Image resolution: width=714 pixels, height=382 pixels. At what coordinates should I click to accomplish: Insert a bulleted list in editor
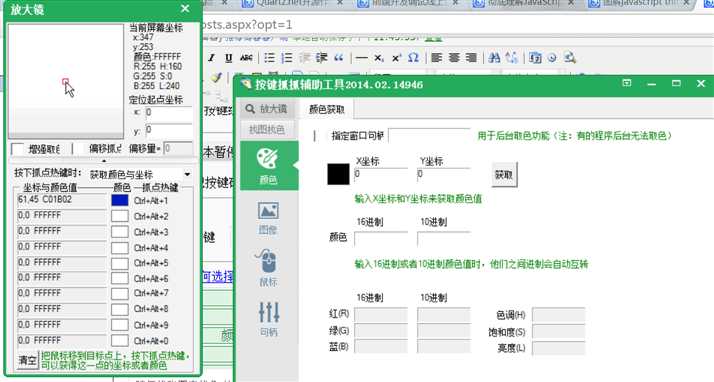pos(270,58)
